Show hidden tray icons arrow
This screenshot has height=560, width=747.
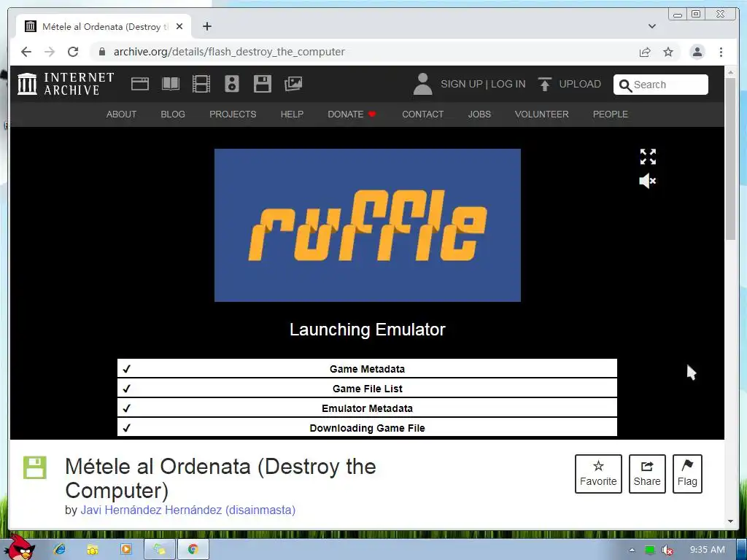pyautogui.click(x=632, y=550)
